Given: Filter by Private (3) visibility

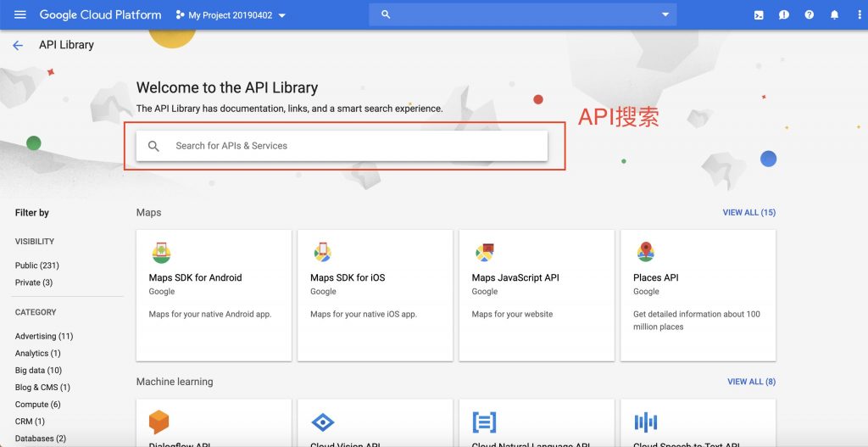Looking at the screenshot, I should click(34, 282).
